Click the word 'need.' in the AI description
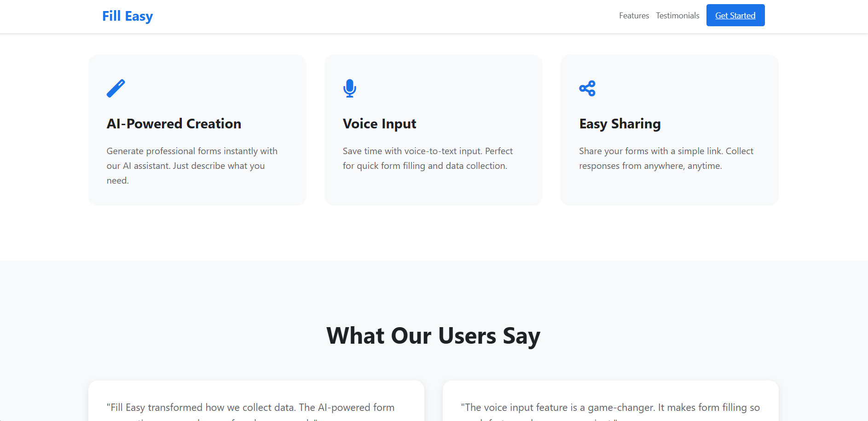This screenshot has height=421, width=868. click(118, 181)
